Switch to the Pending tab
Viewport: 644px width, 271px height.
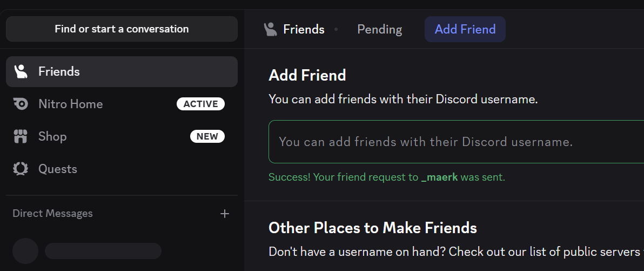379,29
